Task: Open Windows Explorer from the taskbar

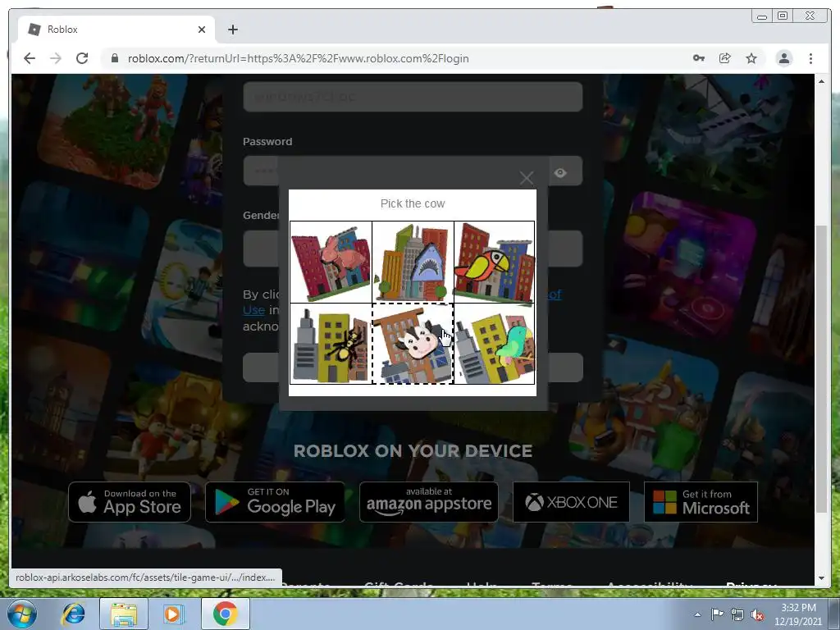Action: point(124,614)
